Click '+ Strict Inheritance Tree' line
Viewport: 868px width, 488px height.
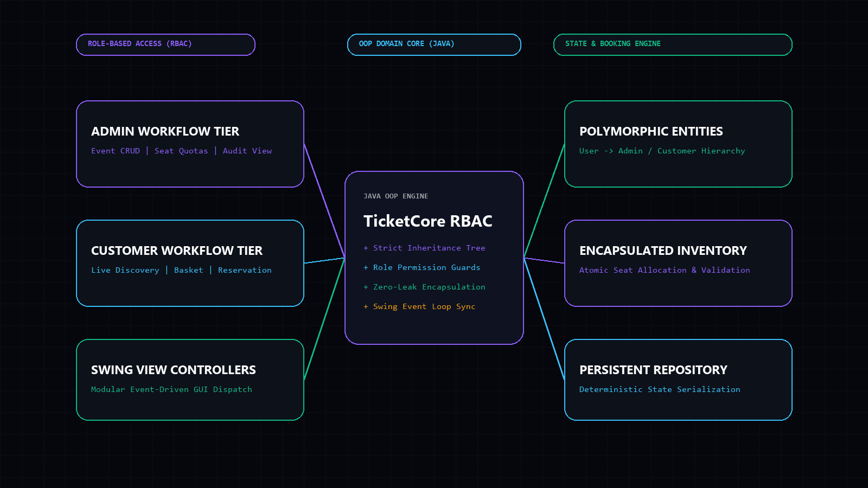pyautogui.click(x=424, y=248)
